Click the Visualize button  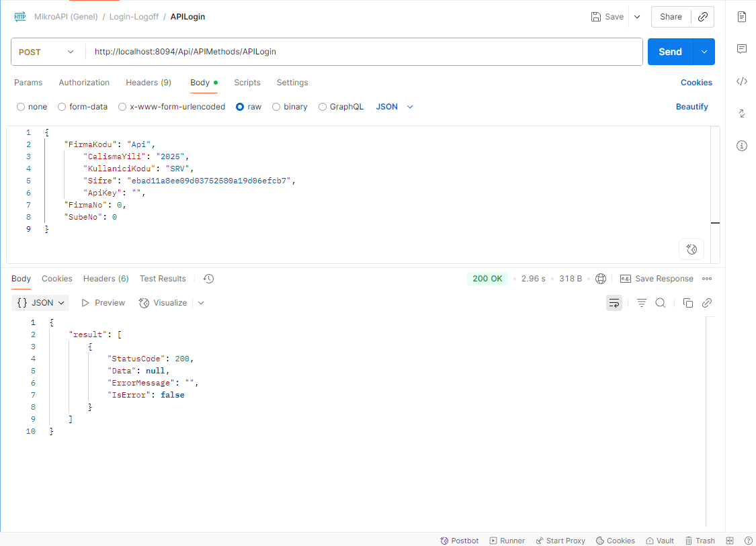[163, 303]
